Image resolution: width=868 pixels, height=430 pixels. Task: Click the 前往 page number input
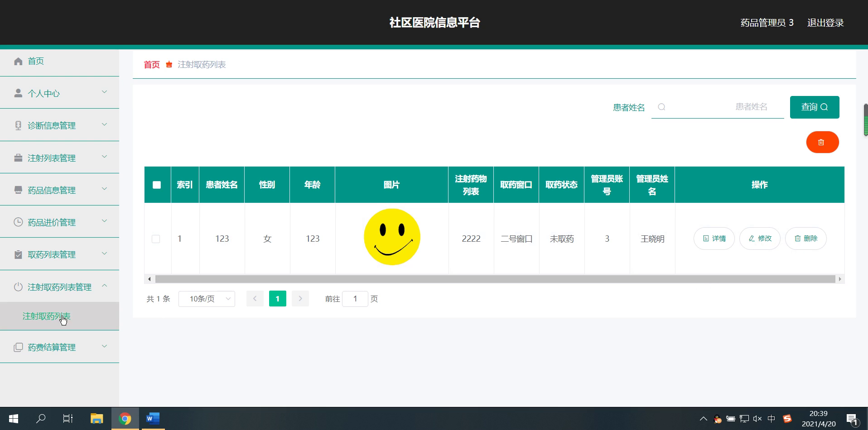coord(355,299)
